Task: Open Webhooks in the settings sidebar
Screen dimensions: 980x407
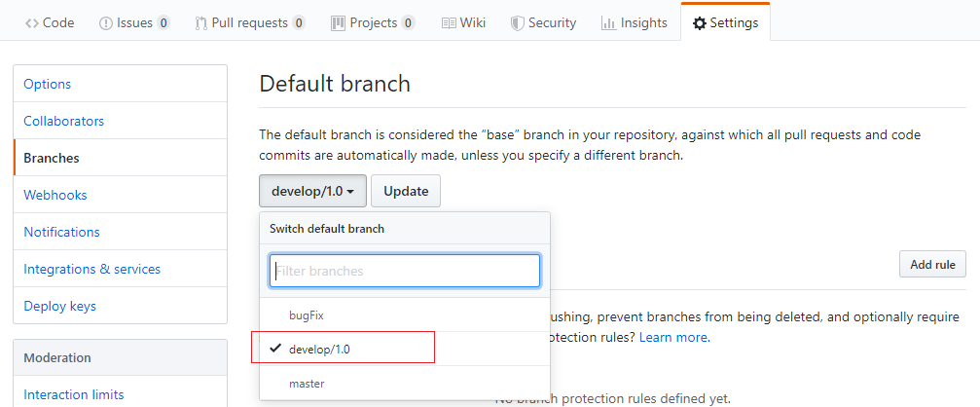Action: tap(55, 195)
